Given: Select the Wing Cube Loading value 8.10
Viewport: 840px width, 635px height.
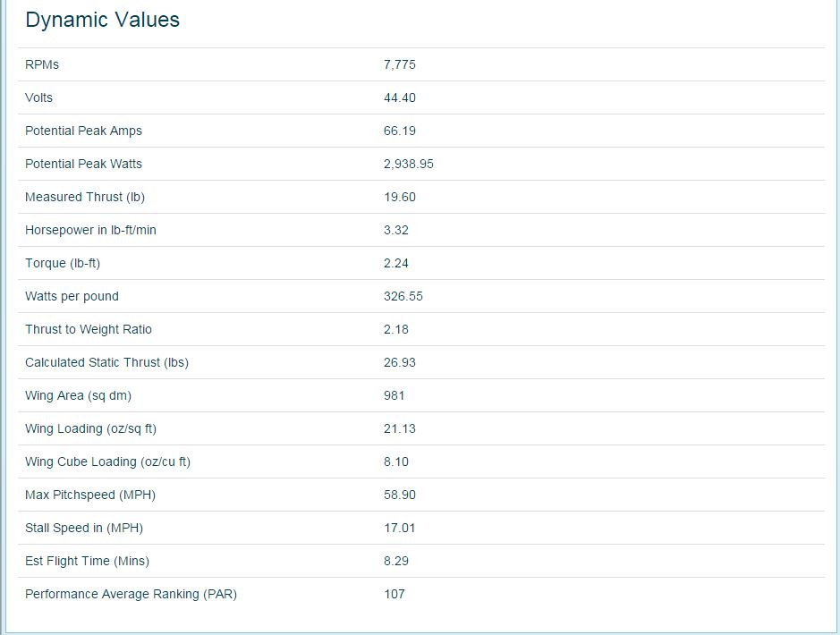Looking at the screenshot, I should (x=396, y=462).
